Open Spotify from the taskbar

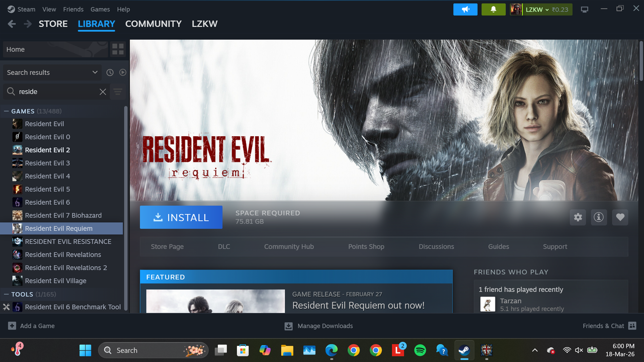(420, 350)
